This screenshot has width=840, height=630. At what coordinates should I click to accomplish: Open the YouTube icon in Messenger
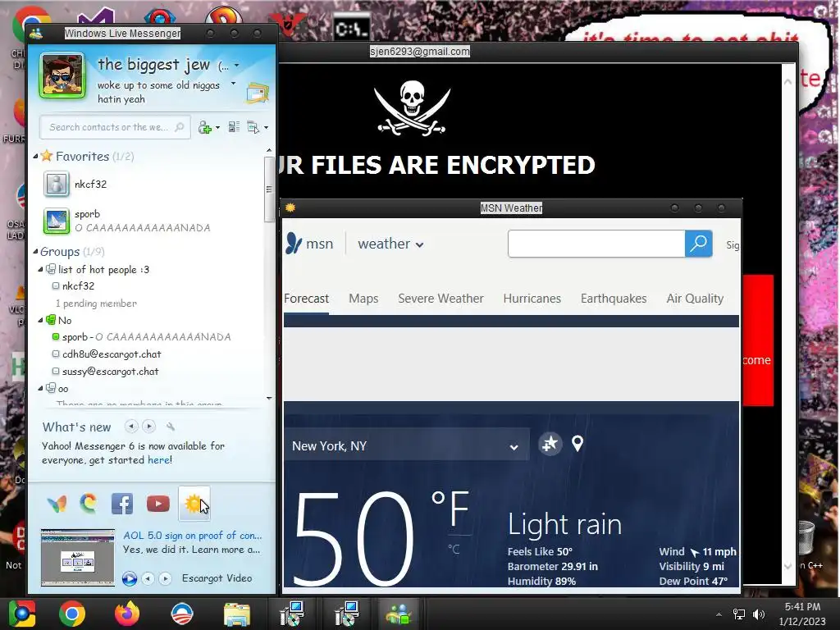[x=158, y=504]
